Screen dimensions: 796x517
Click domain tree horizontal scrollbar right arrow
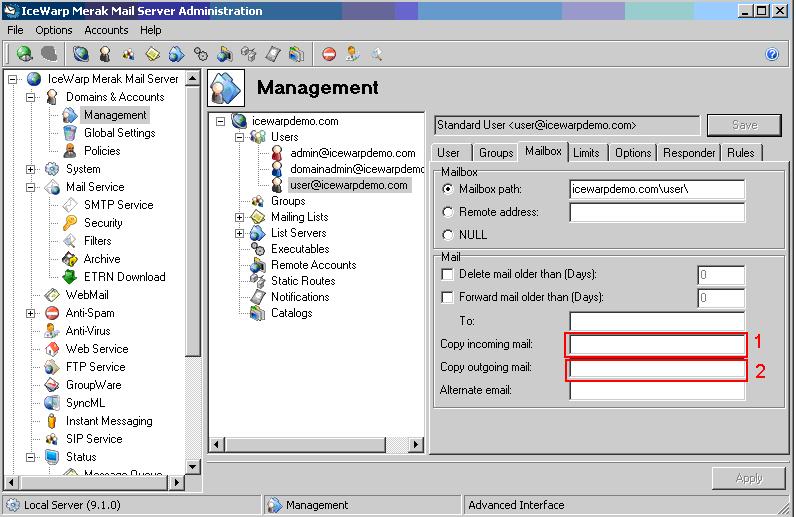click(416, 445)
